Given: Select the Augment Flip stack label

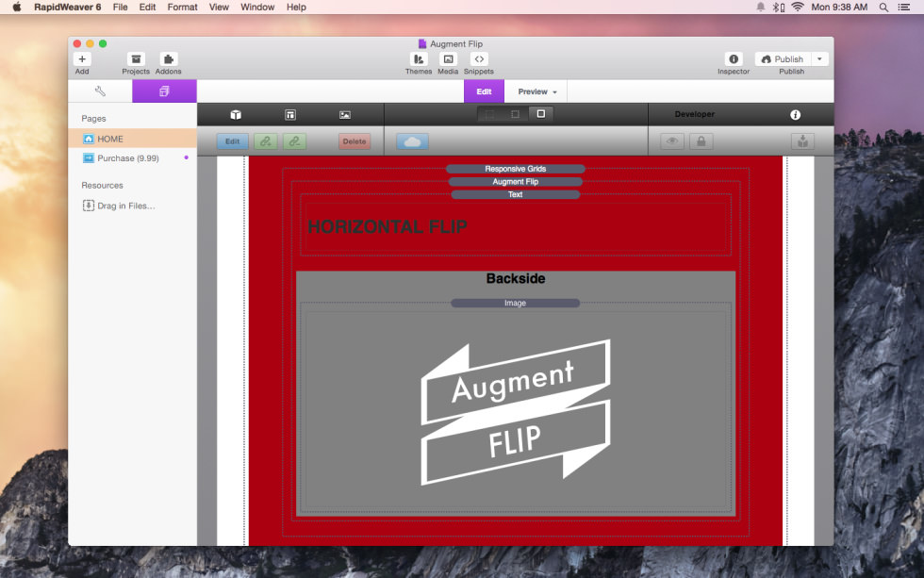Looking at the screenshot, I should [x=516, y=181].
